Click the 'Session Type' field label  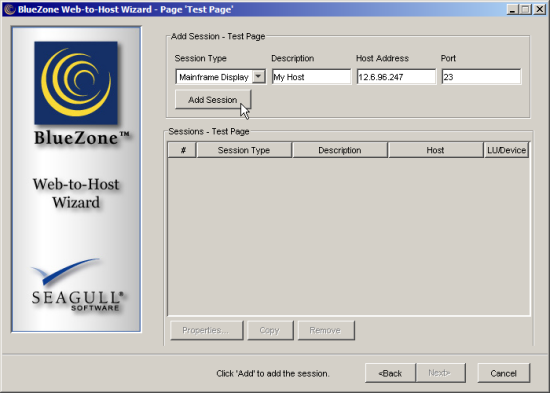pyautogui.click(x=201, y=58)
